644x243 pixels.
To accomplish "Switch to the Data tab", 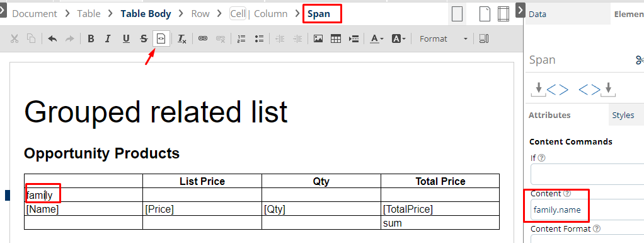I will [538, 14].
